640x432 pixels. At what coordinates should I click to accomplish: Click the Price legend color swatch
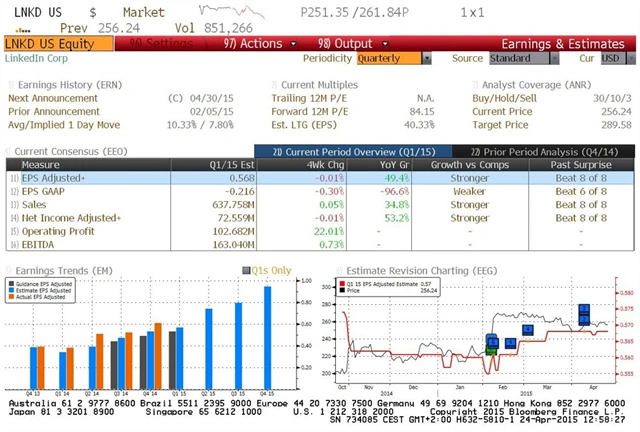tap(341, 294)
